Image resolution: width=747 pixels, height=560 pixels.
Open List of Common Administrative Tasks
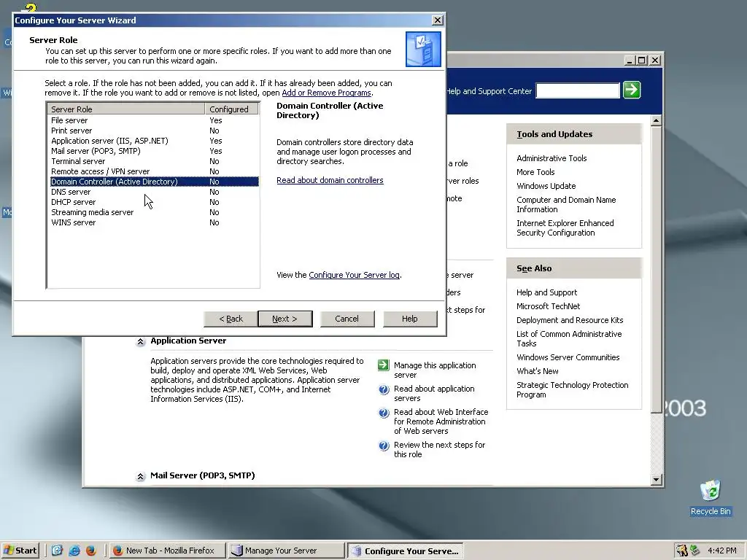[569, 338]
